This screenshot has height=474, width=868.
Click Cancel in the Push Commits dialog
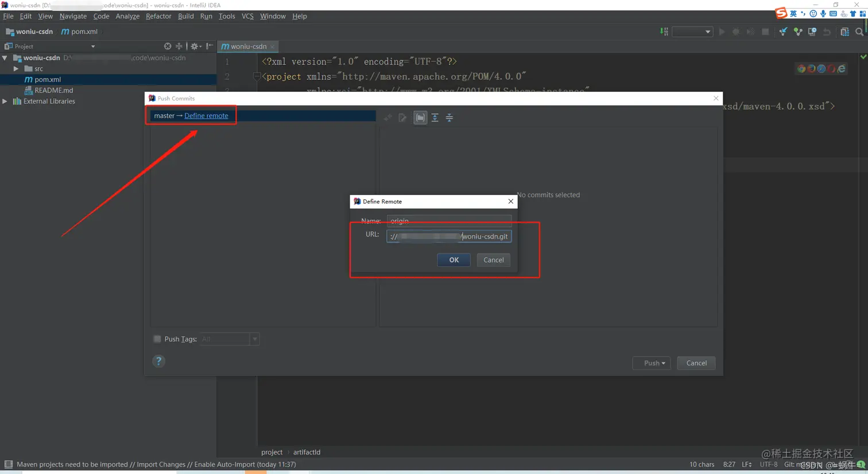point(696,363)
